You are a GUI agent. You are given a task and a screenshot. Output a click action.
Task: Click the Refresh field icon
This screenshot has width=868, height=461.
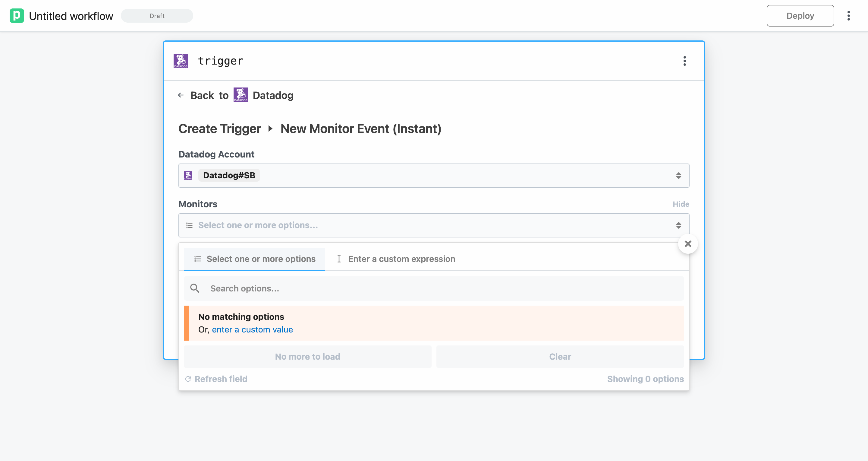click(x=188, y=379)
